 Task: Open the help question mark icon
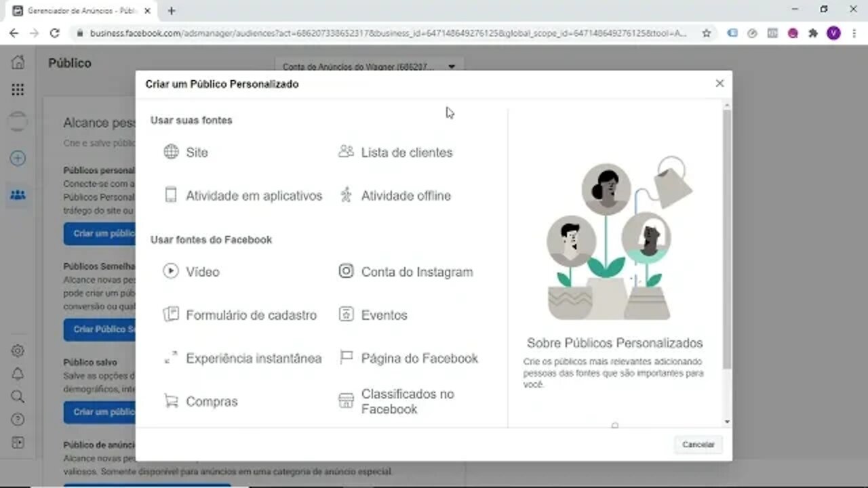18,420
